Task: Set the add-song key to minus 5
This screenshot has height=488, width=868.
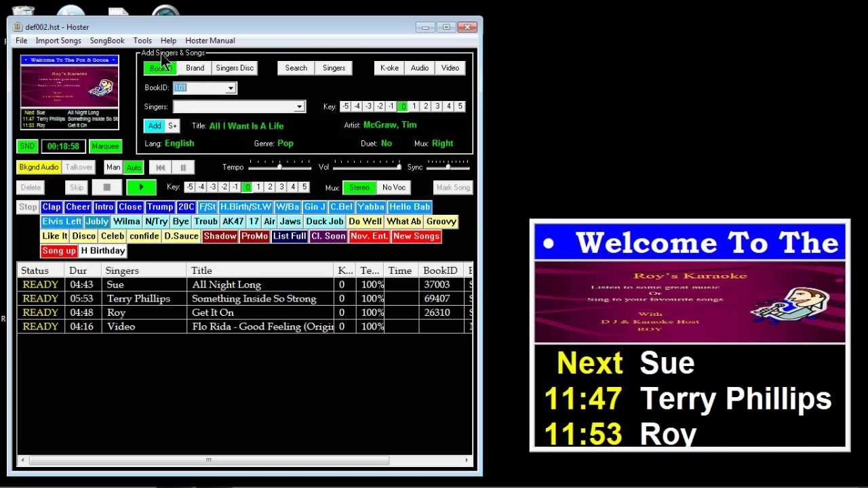Action: (x=345, y=106)
